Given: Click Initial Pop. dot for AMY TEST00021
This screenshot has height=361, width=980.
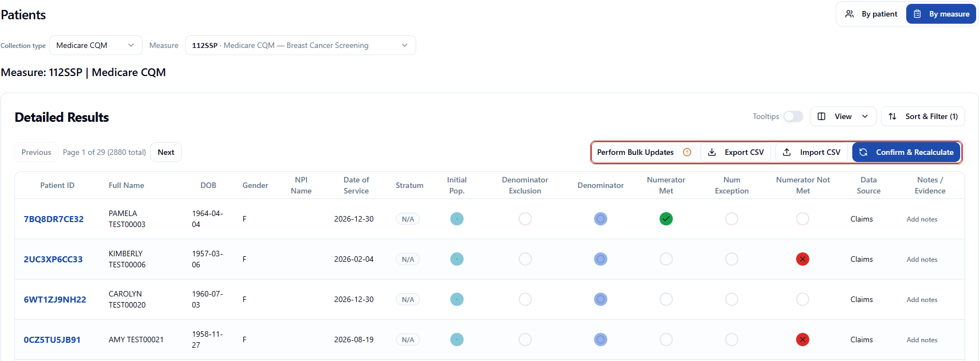Looking at the screenshot, I should click(457, 340).
